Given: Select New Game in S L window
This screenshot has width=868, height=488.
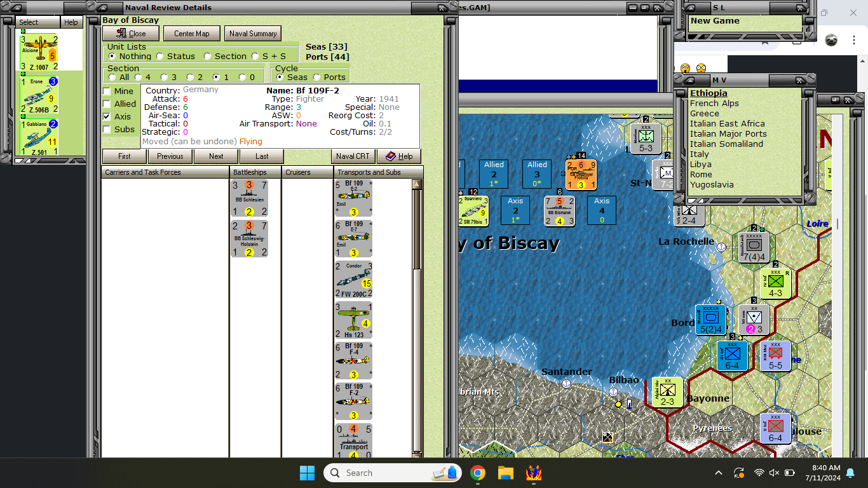Looking at the screenshot, I should coord(715,21).
